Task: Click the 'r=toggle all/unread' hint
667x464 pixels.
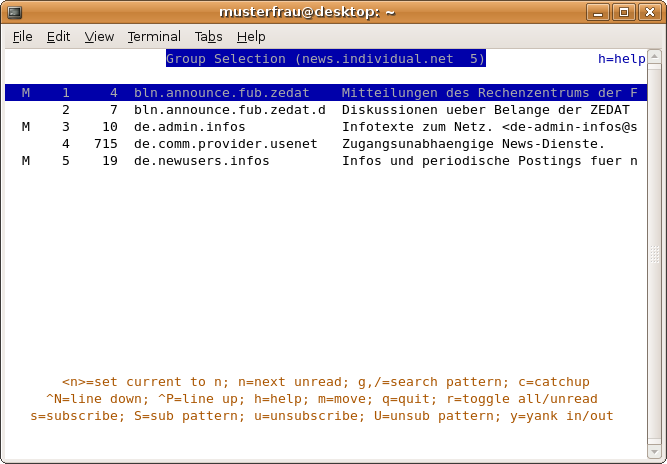Action: tap(522, 399)
